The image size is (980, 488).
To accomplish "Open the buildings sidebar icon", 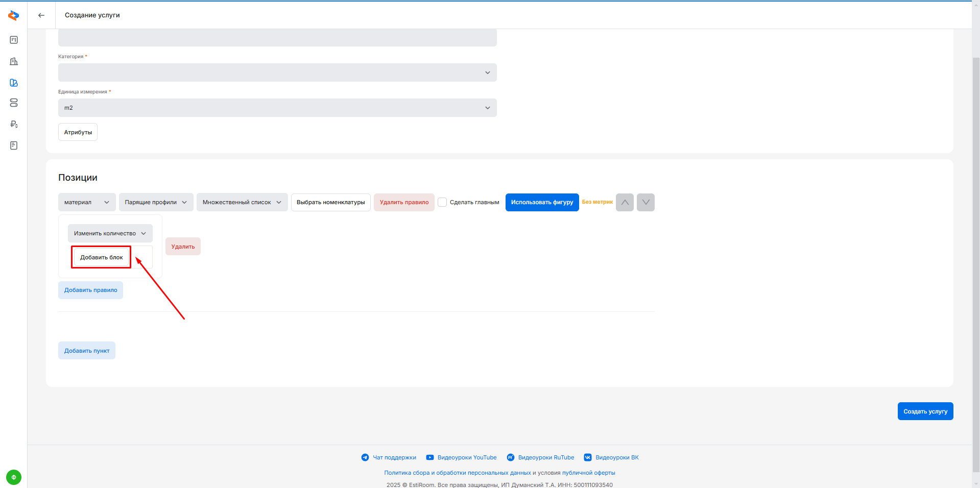I will 14,61.
